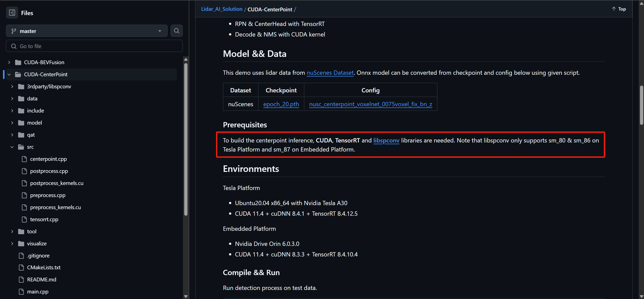Open the master branch dropdown
The width and height of the screenshot is (644, 299).
[x=87, y=31]
